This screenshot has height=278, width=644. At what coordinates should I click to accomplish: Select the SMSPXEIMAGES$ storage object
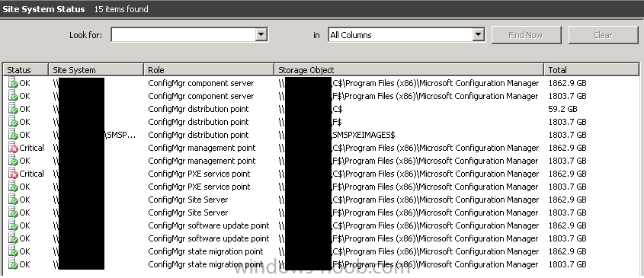click(364, 135)
